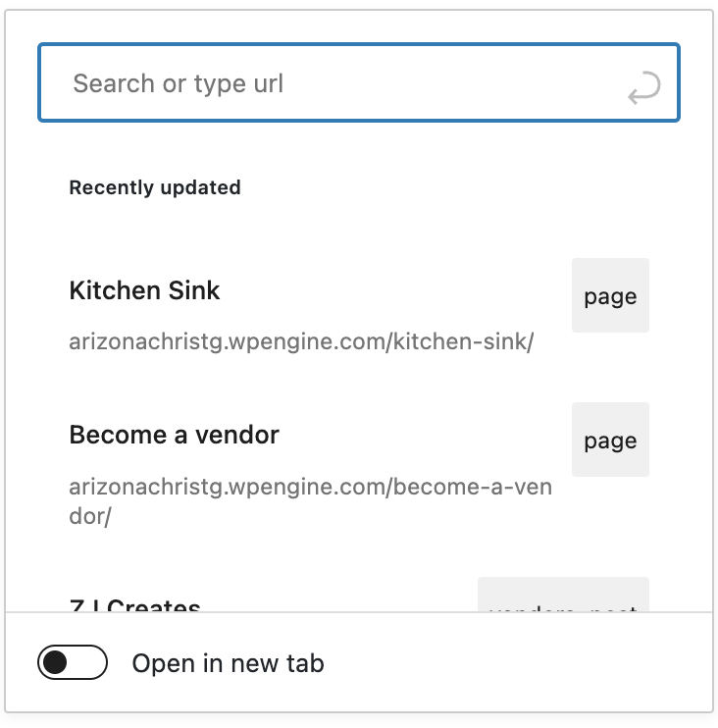Image resolution: width=718 pixels, height=728 pixels.
Task: Click the become-a-vendor URL text
Action: [x=310, y=488]
